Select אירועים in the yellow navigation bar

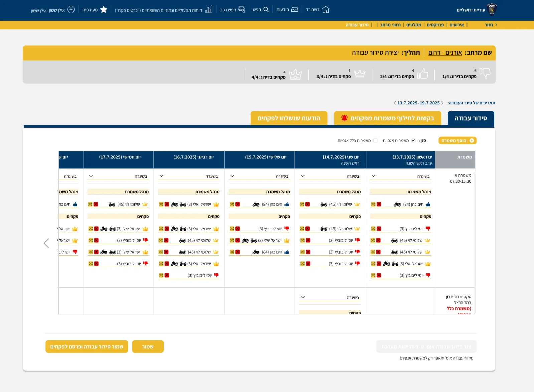pyautogui.click(x=457, y=25)
